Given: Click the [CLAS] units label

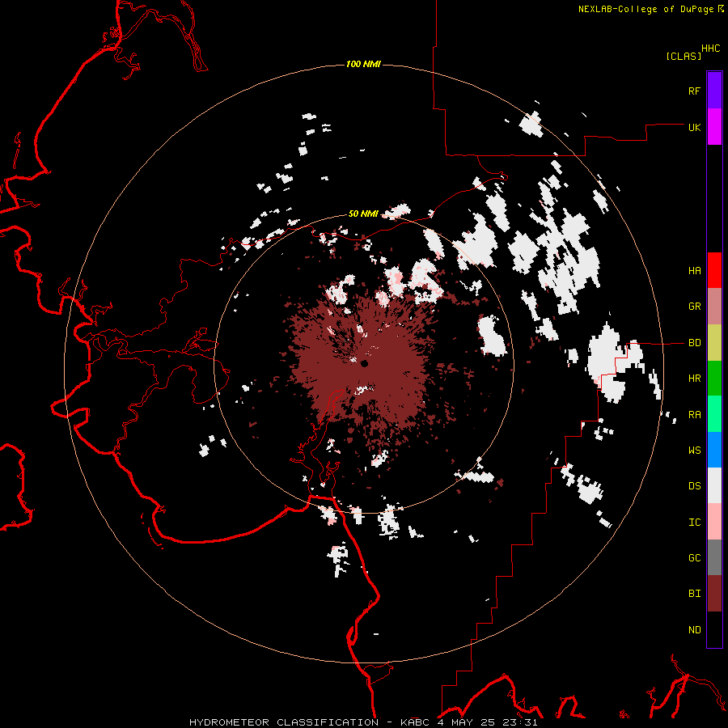Looking at the screenshot, I should [684, 56].
